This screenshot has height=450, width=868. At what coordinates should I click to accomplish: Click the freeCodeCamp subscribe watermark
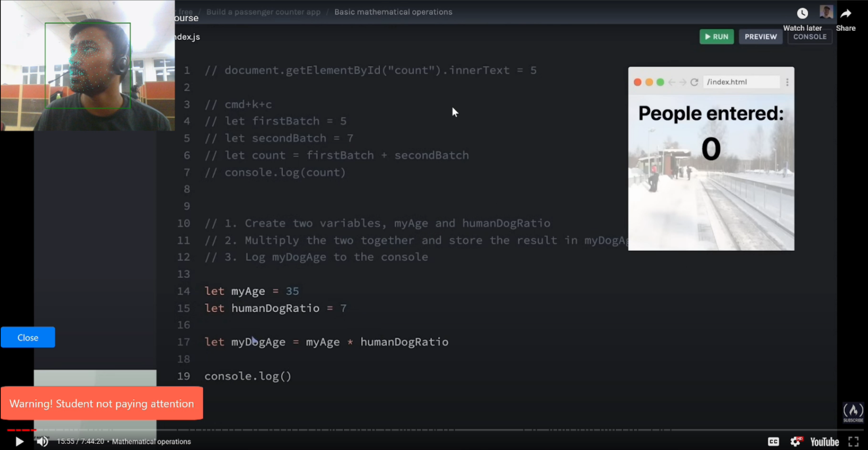coord(853,412)
